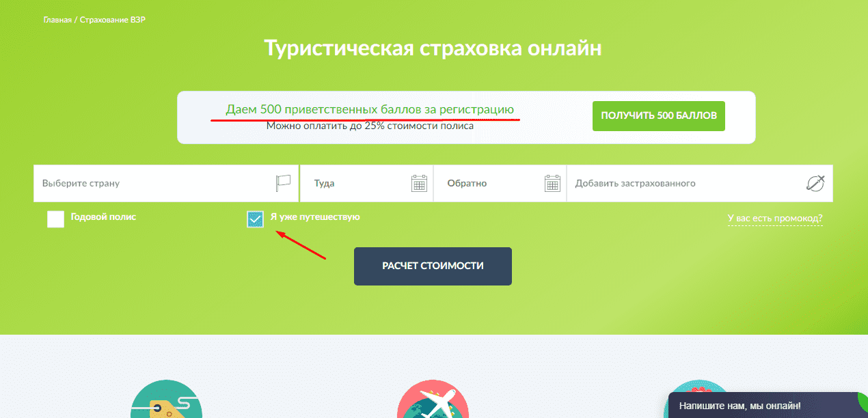Select the Обратно return date field

[500, 183]
